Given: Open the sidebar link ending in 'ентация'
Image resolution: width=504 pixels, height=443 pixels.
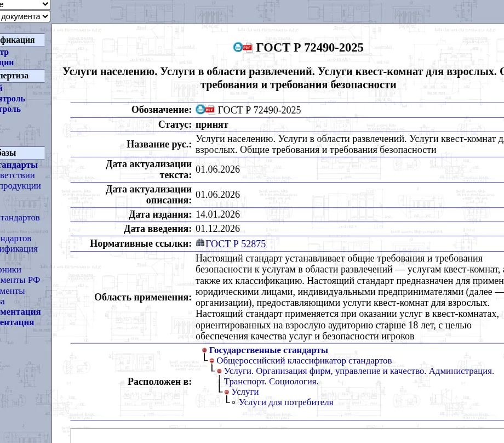Looking at the screenshot, I should pyautogui.click(x=17, y=322).
